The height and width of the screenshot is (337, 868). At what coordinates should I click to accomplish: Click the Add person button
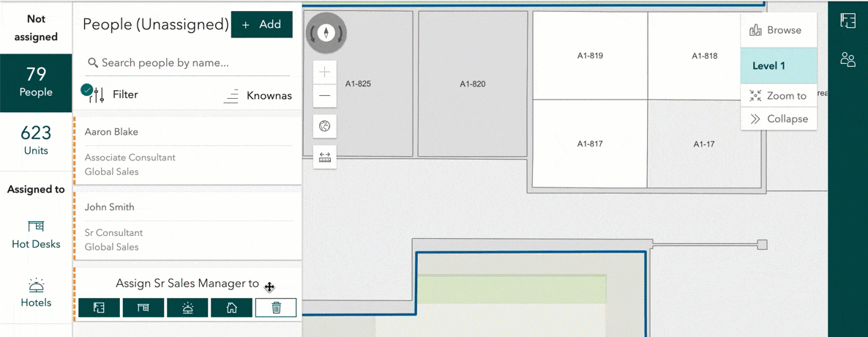click(x=262, y=24)
